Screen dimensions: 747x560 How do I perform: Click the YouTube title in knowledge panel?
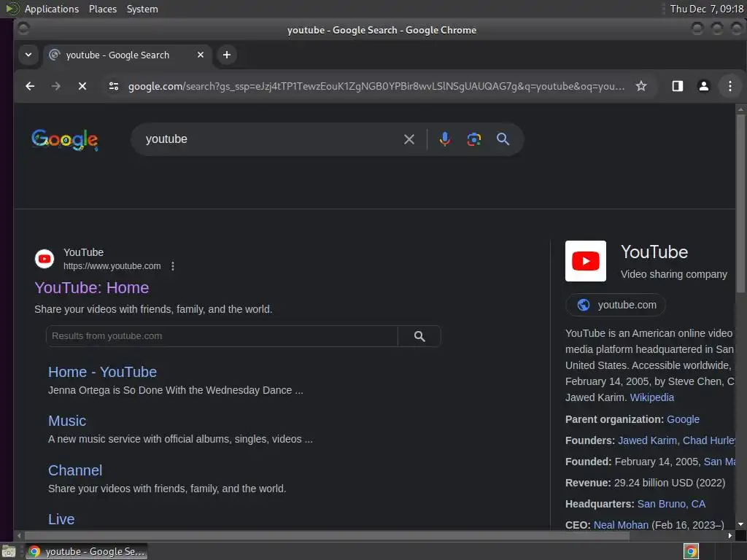[x=654, y=252]
